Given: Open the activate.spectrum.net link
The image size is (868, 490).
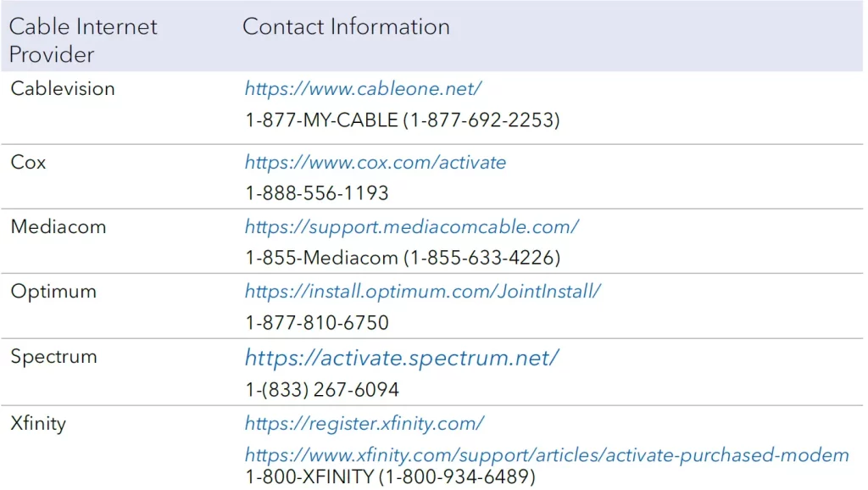Looking at the screenshot, I should (402, 359).
